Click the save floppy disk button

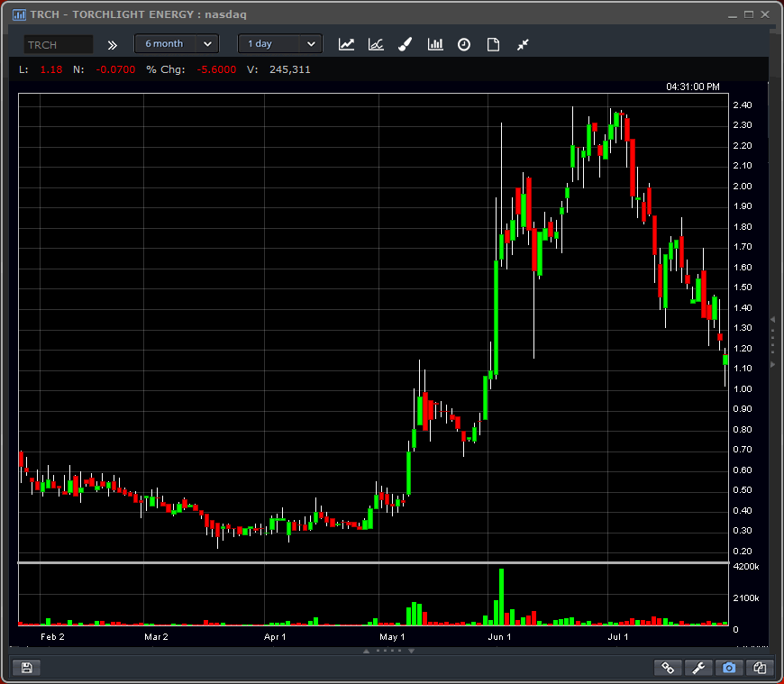pyautogui.click(x=26, y=668)
